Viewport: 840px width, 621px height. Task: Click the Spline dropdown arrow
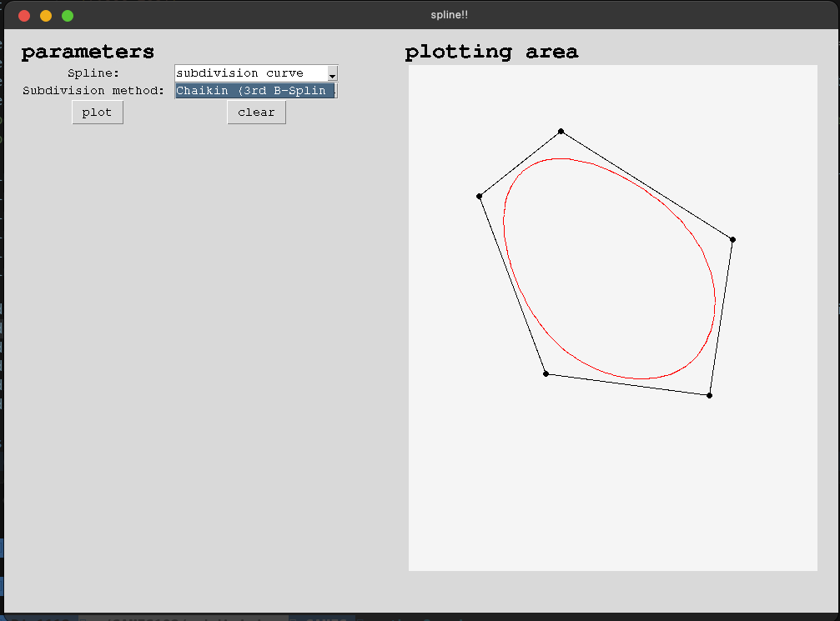(332, 74)
